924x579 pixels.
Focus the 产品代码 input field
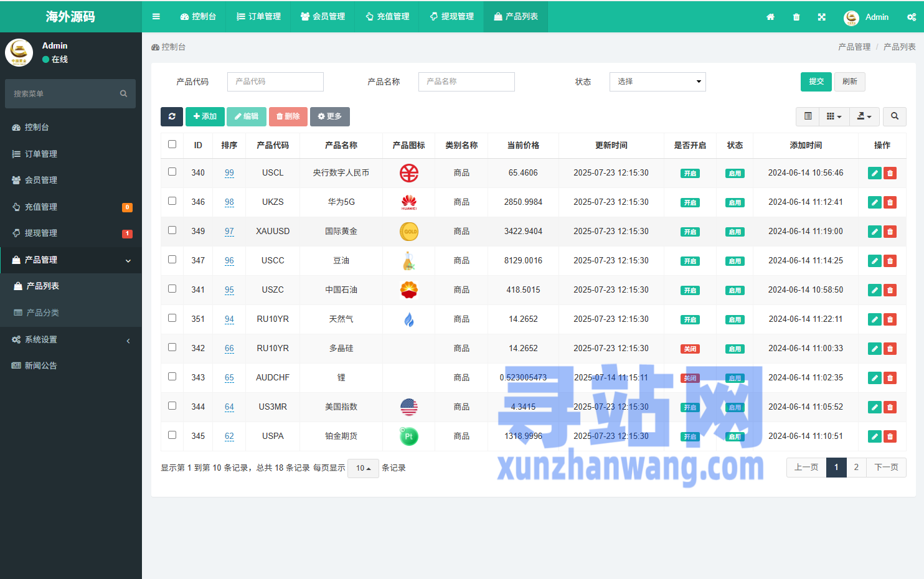coord(275,82)
